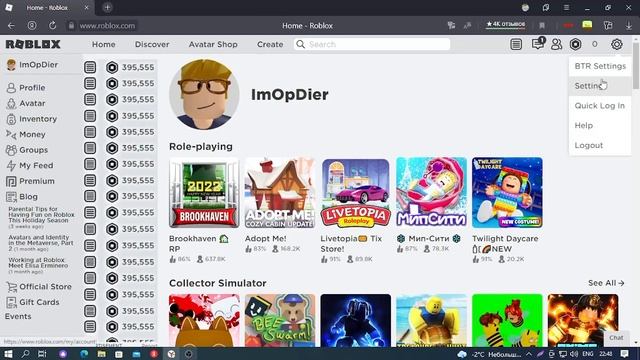Open the Twilight Daycare game thumbnail
The height and width of the screenshot is (360, 640).
507,193
